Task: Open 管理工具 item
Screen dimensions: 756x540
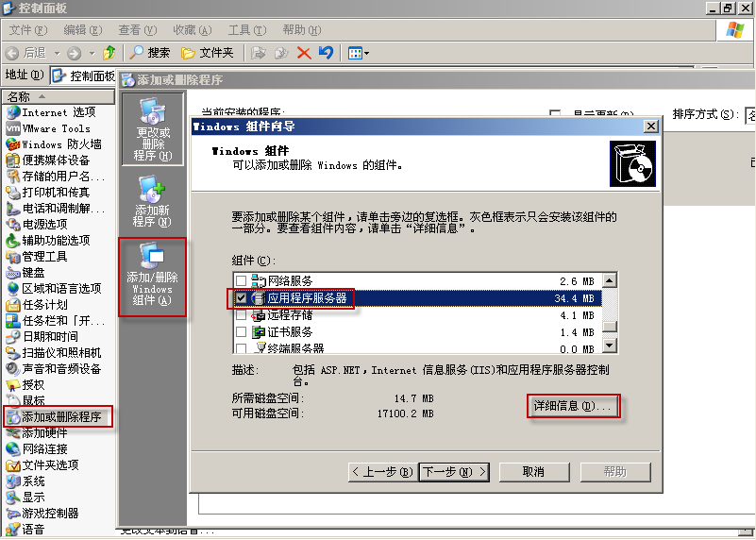Action: pos(37,257)
